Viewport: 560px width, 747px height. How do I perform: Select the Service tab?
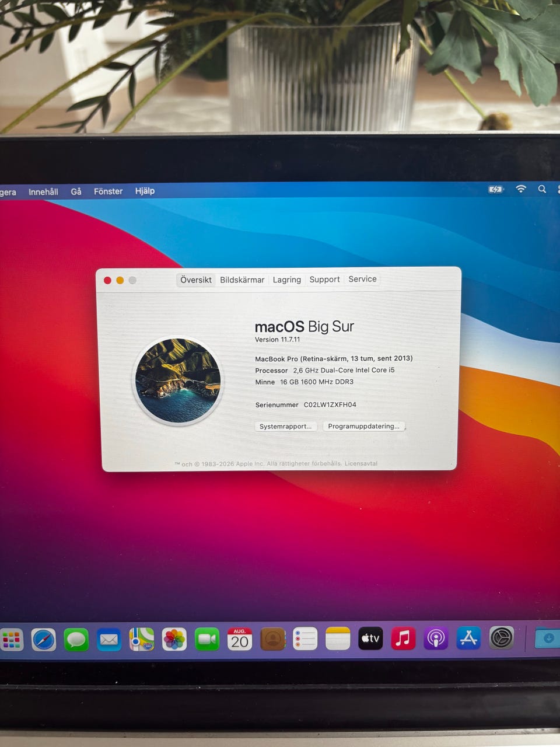pyautogui.click(x=362, y=279)
